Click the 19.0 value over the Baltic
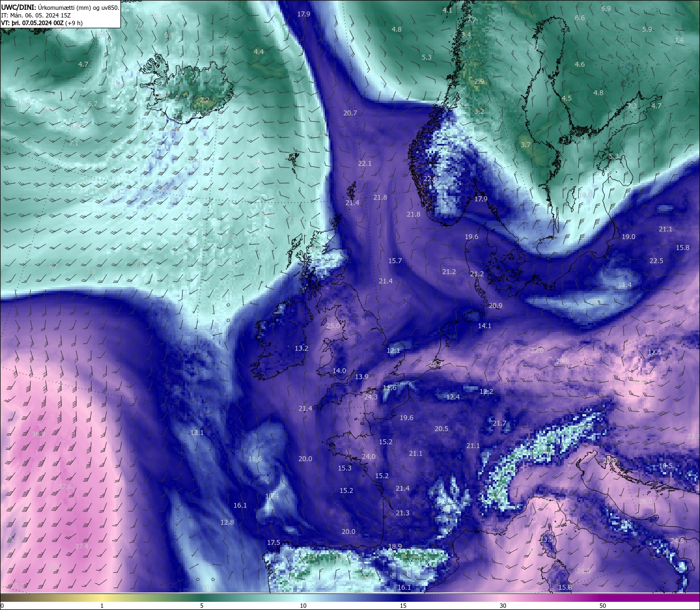This screenshot has height=610, width=700. 628,237
